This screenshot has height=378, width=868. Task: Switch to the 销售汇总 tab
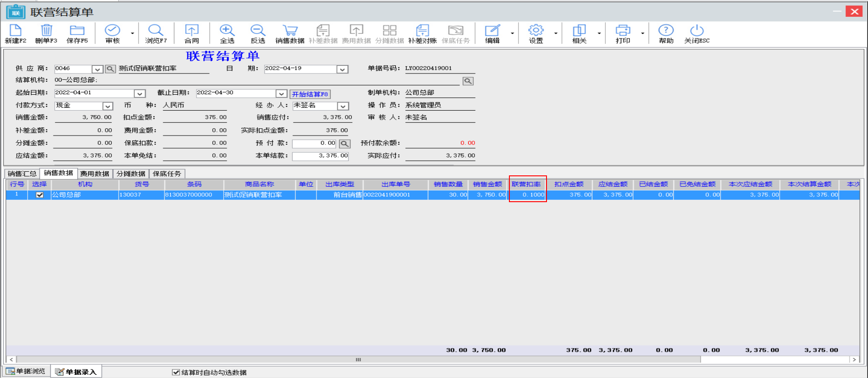pos(22,174)
